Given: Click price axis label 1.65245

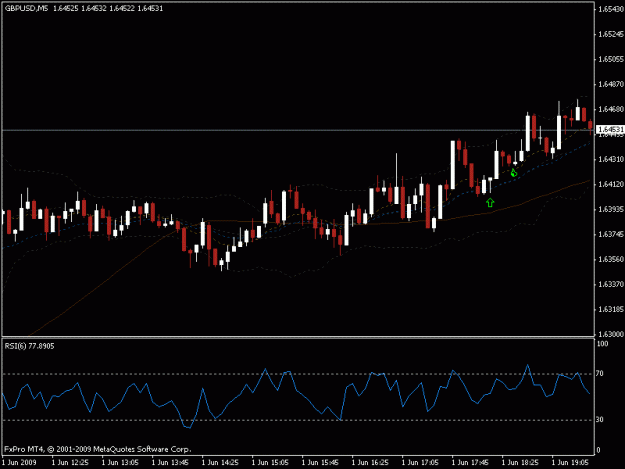Looking at the screenshot, I should 611,34.
